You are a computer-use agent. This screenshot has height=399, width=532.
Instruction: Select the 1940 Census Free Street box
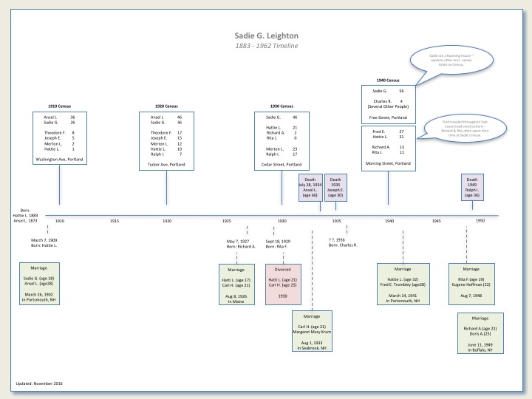point(389,103)
